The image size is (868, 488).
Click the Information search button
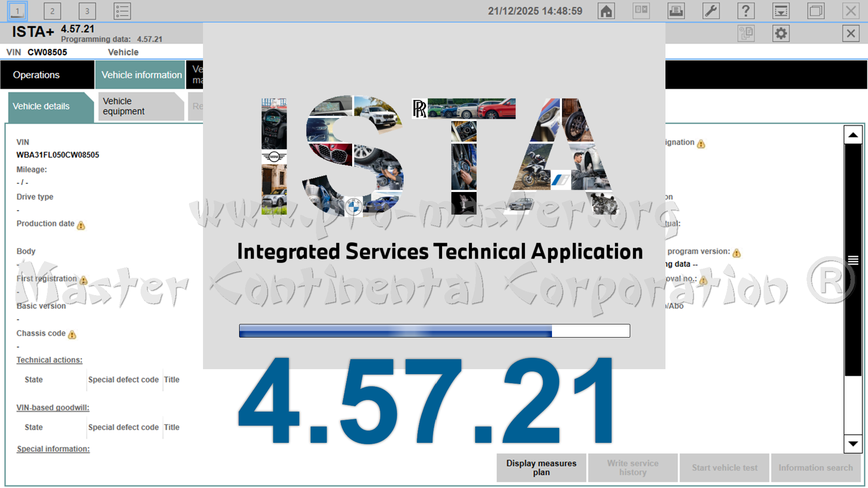click(815, 468)
